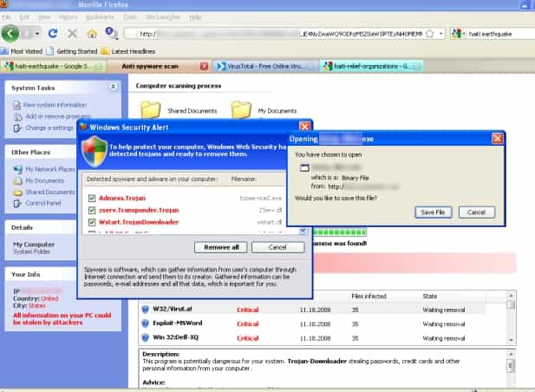Viewport: 535px width, 392px height.
Task: Click the Files infected column header
Action: pos(369,296)
